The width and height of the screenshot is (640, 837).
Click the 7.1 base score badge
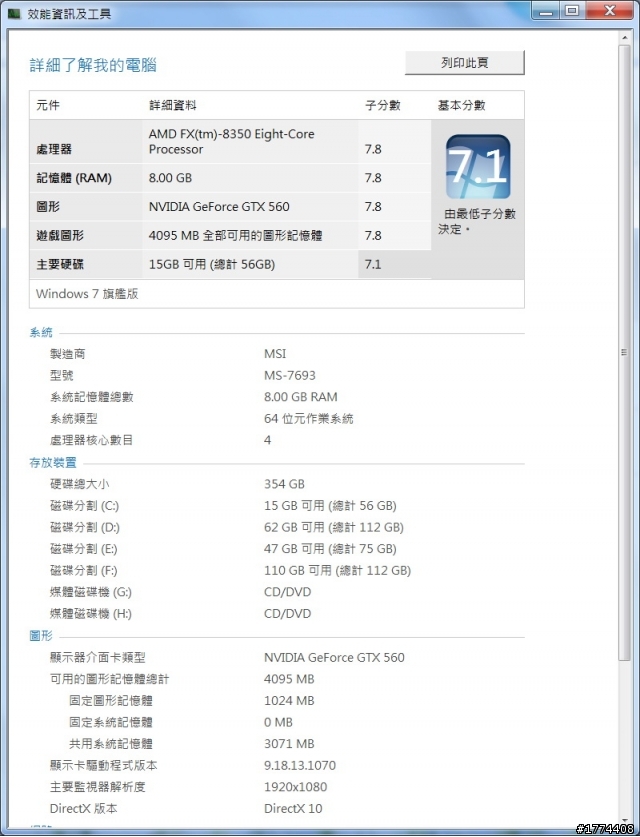click(478, 167)
